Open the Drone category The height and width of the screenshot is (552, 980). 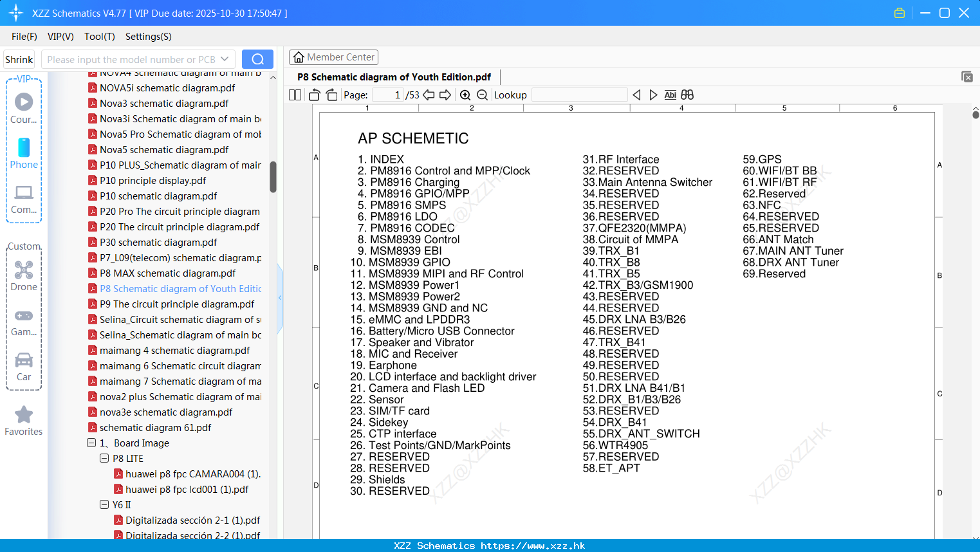pos(24,276)
